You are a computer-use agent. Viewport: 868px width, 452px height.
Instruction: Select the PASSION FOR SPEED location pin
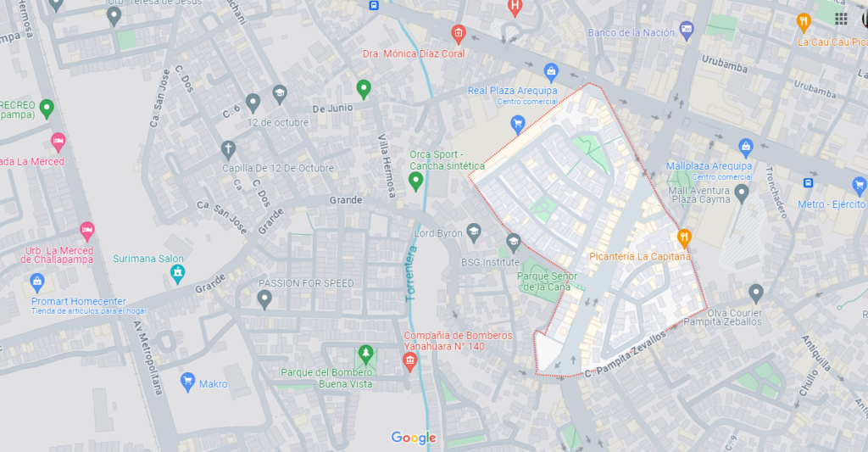264,300
